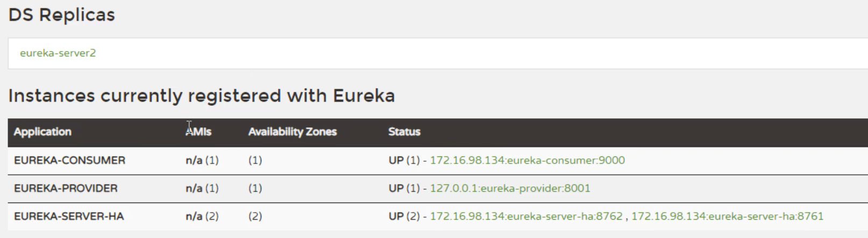Image resolution: width=868 pixels, height=238 pixels.
Task: Open the eureka-server-ha:8762 instance link
Action: coord(526,216)
